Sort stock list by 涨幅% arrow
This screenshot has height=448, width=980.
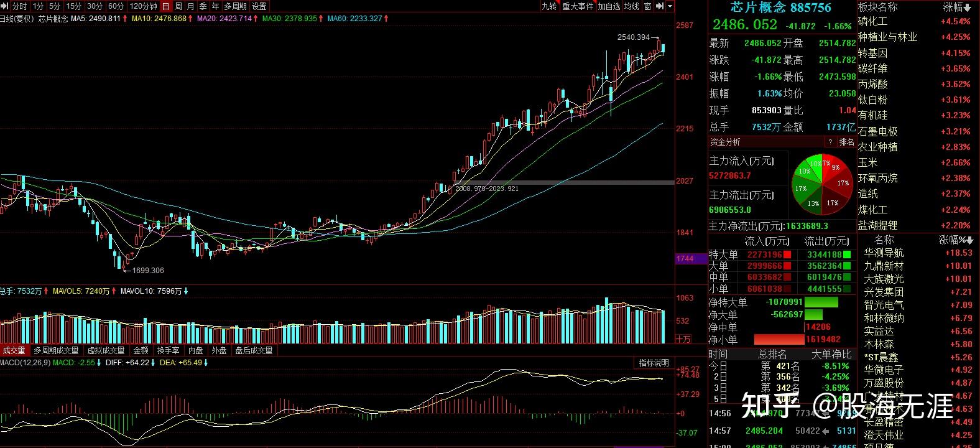pyautogui.click(x=970, y=240)
